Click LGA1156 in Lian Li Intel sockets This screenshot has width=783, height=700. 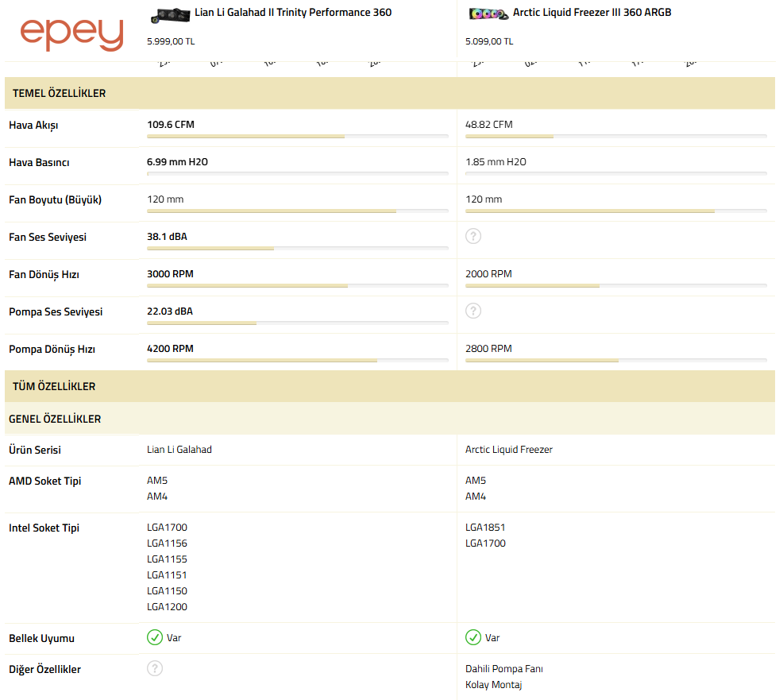pos(167,543)
